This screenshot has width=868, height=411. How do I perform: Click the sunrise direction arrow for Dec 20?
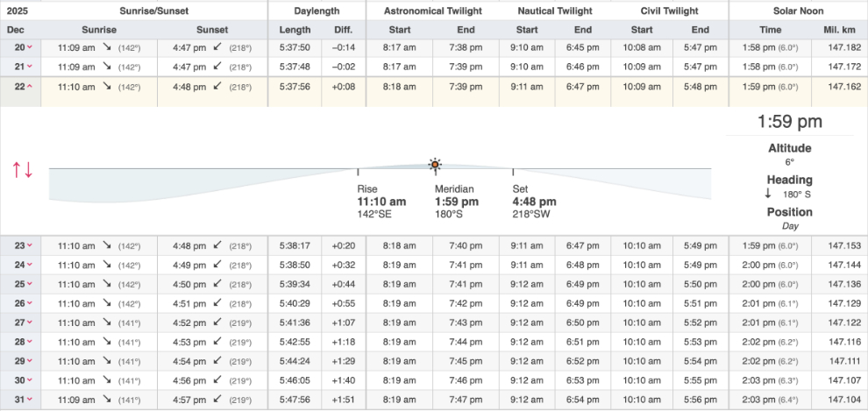point(107,47)
